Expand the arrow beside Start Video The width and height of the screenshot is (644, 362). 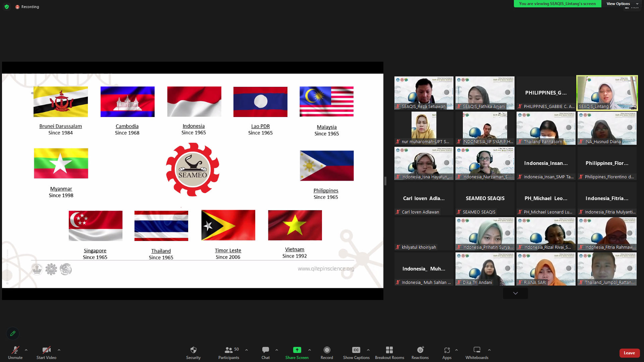tap(59, 350)
